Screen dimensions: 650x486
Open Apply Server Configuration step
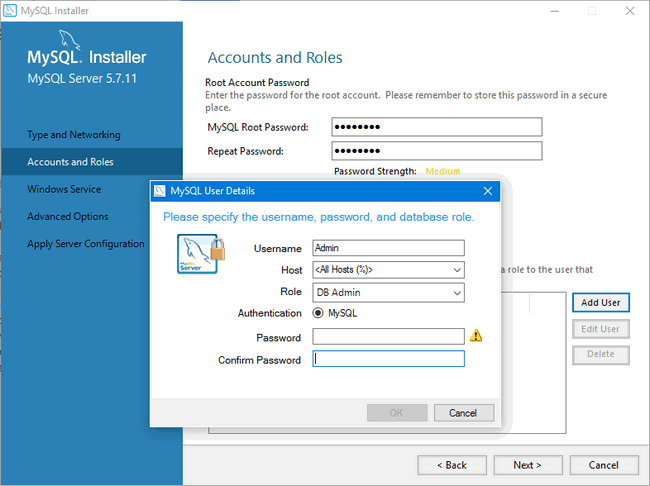86,244
